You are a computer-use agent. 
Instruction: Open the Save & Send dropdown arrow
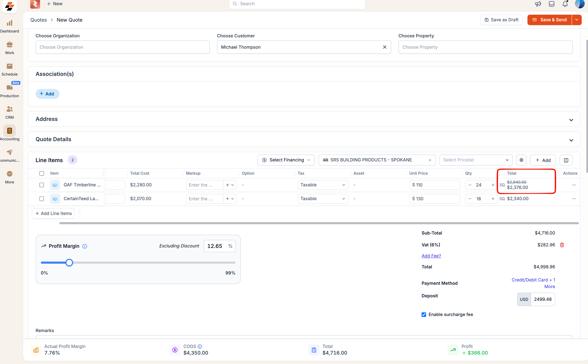point(576,20)
